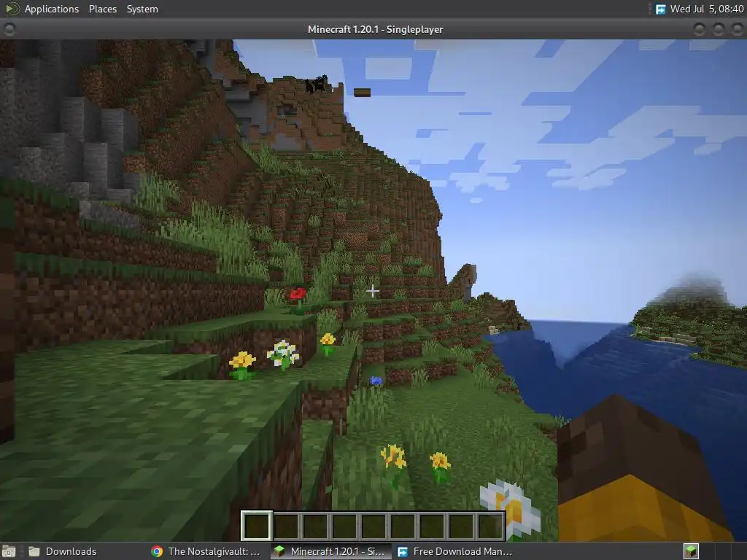
Task: Switch to The Nostalgivault Chrome taskbar window
Action: (206, 551)
